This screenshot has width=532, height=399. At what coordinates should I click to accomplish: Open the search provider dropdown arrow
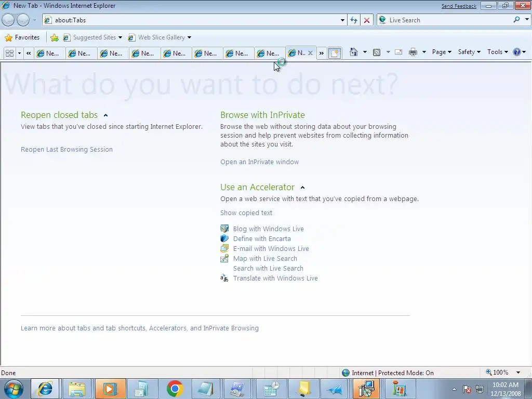click(x=527, y=20)
